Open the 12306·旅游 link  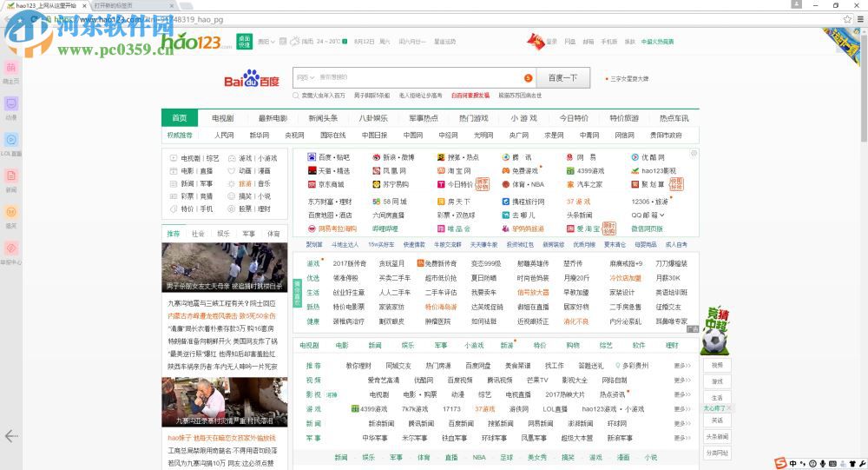(650, 202)
